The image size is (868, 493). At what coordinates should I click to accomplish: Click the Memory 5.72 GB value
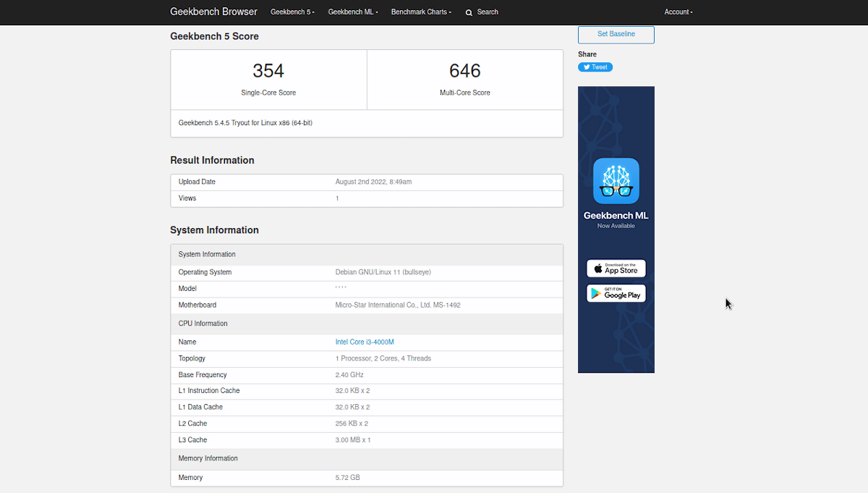click(347, 478)
